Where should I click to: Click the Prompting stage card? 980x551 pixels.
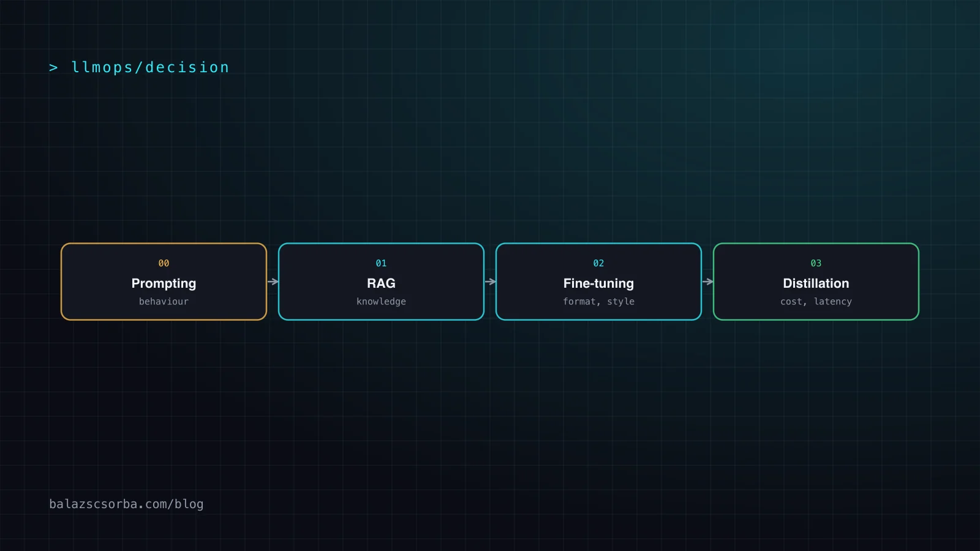point(164,282)
